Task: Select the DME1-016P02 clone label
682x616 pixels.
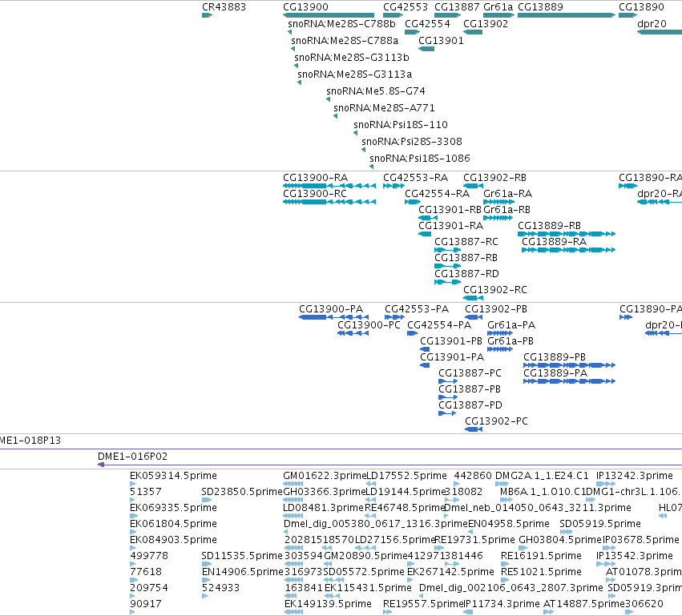Action: pos(133,457)
